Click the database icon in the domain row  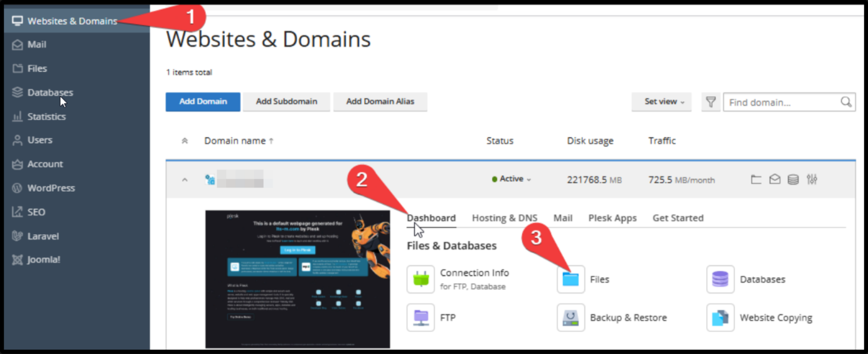[793, 180]
